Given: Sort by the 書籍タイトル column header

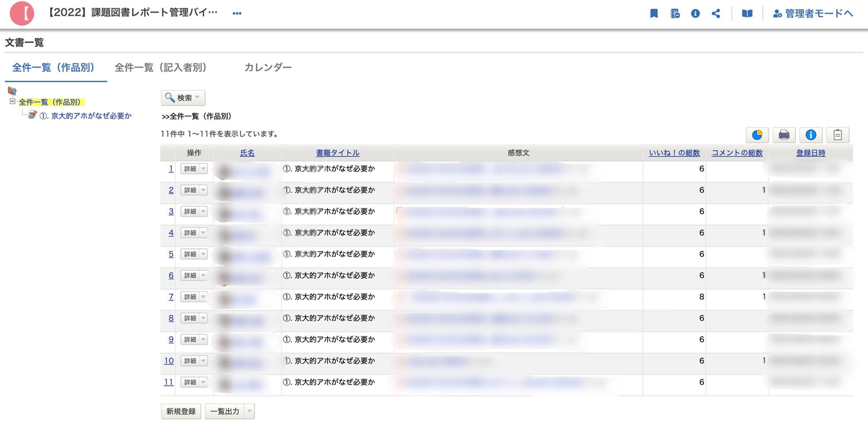Looking at the screenshot, I should pos(338,153).
